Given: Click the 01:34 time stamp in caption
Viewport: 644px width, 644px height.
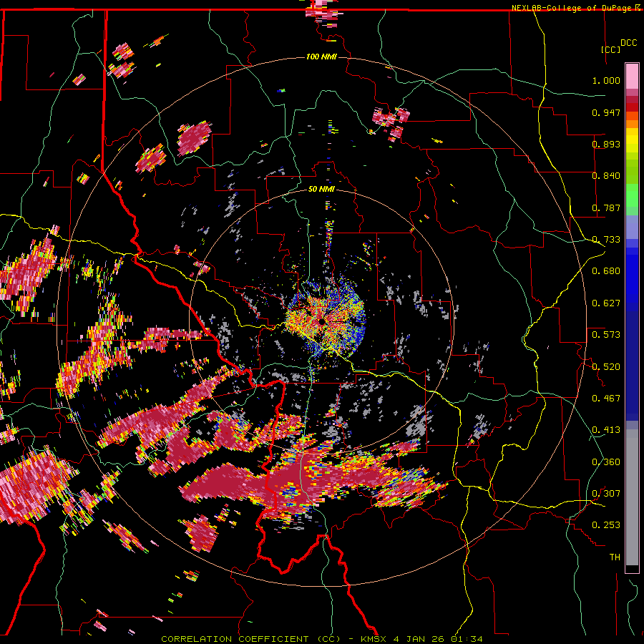Looking at the screenshot, I should 466,639.
